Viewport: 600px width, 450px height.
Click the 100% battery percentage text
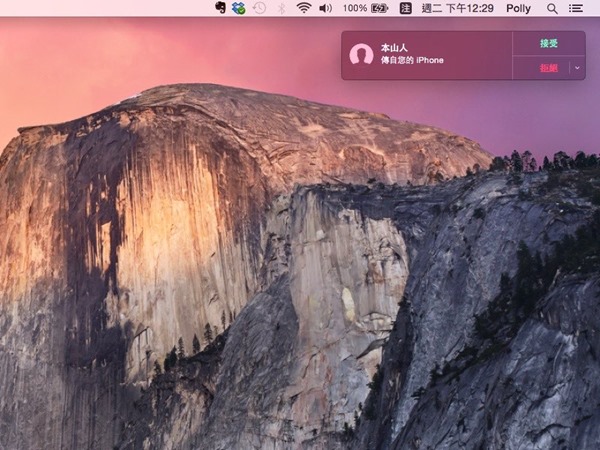[355, 8]
